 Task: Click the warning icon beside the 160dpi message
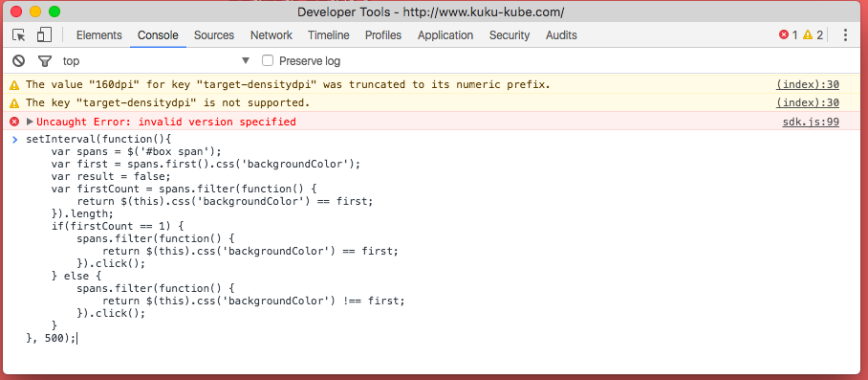[x=14, y=85]
